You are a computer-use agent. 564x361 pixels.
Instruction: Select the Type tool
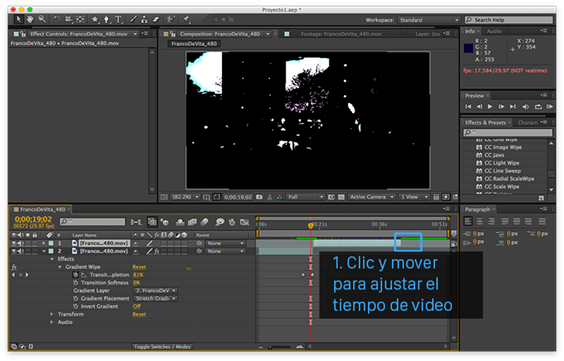coord(118,19)
